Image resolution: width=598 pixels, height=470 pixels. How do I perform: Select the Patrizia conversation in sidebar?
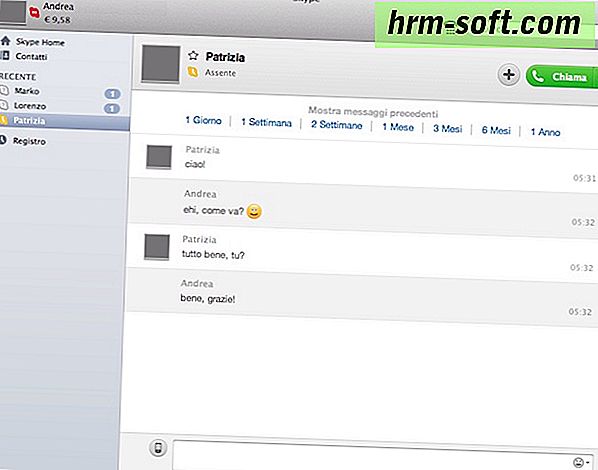pos(65,121)
